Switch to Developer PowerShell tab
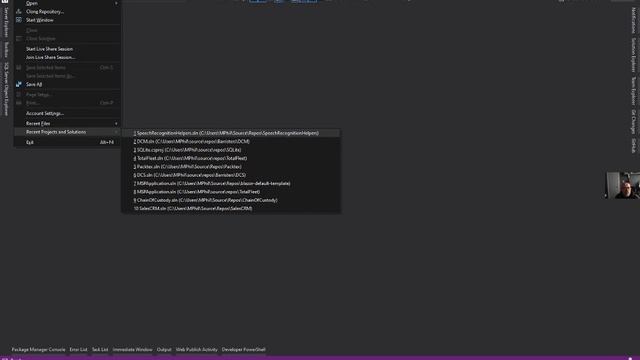This screenshot has height=360, width=640. [244, 349]
